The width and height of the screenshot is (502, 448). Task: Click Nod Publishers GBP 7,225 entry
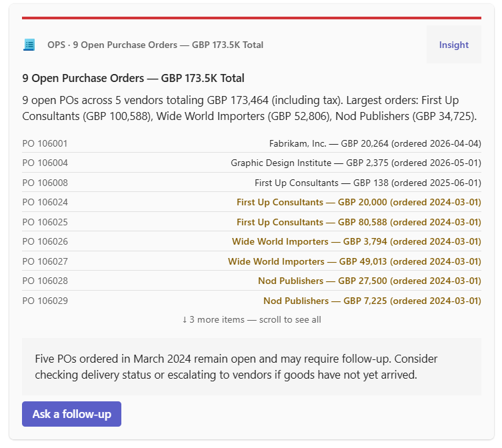[373, 301]
